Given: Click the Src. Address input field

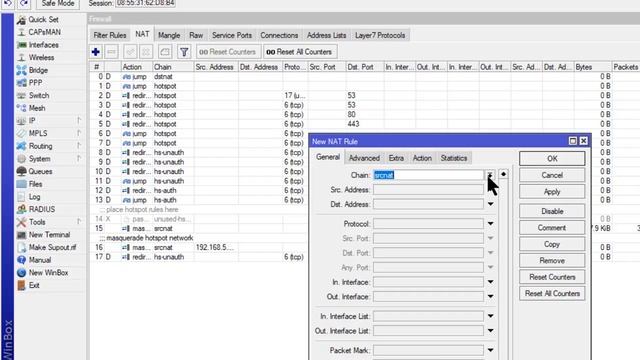Looking at the screenshot, I should point(428,190).
